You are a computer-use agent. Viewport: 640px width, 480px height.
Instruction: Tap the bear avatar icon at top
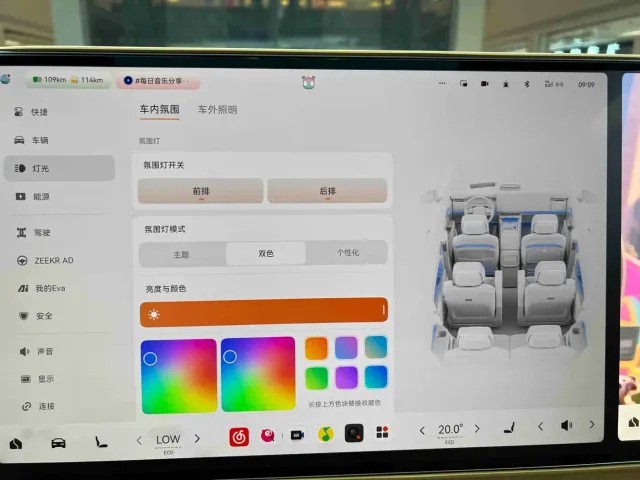point(309,82)
